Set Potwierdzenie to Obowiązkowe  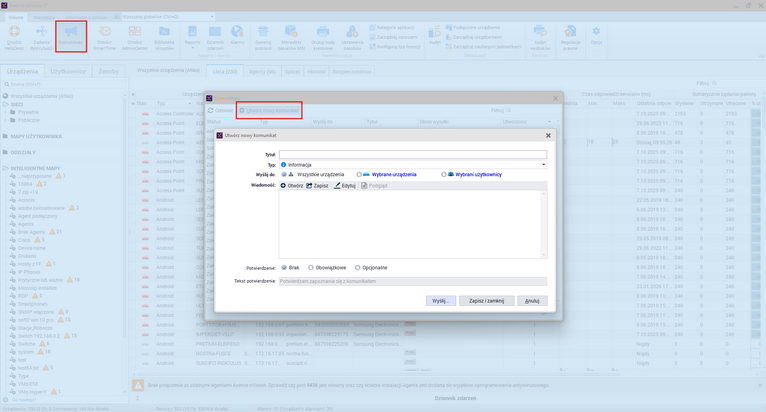[311, 268]
